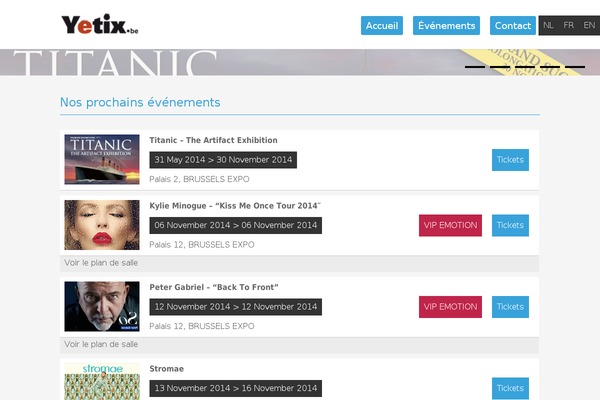Screen dimensions: 600x400
Task: Open the Contact menu item
Action: pos(513,26)
